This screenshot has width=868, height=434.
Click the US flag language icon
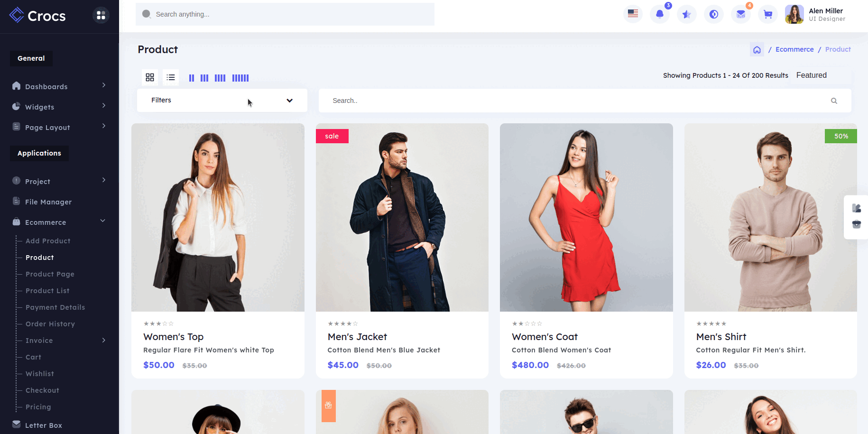click(x=633, y=14)
